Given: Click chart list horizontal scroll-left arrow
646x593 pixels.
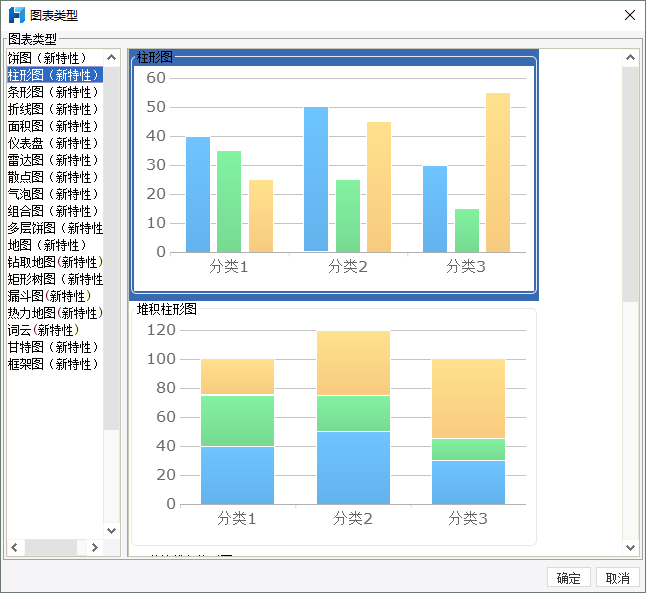Looking at the screenshot, I should pos(15,547).
